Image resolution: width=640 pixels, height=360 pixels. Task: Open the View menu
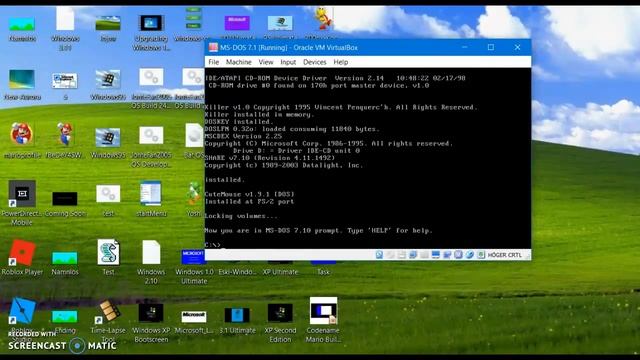coord(266,62)
